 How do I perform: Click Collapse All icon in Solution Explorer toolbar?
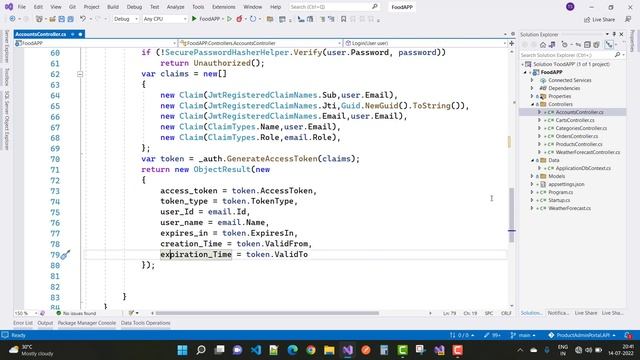587,44
